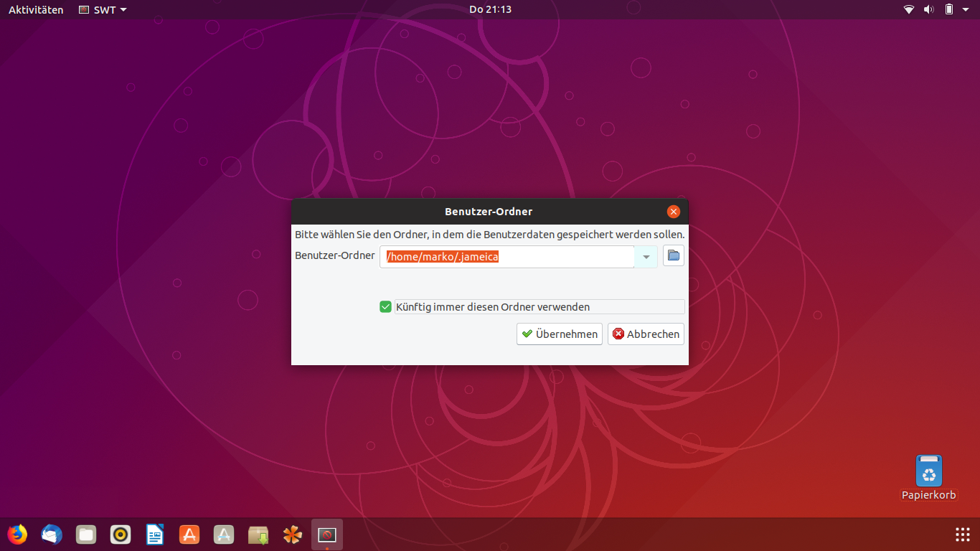This screenshot has height=551, width=980.
Task: Click the Übernehmen button
Action: pos(560,334)
